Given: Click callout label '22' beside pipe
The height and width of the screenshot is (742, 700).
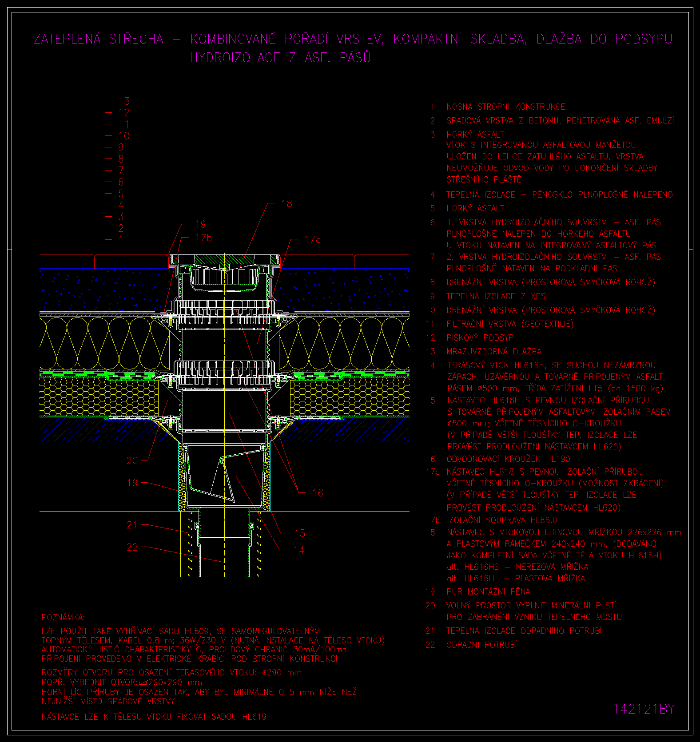Looking at the screenshot, I should (132, 547).
